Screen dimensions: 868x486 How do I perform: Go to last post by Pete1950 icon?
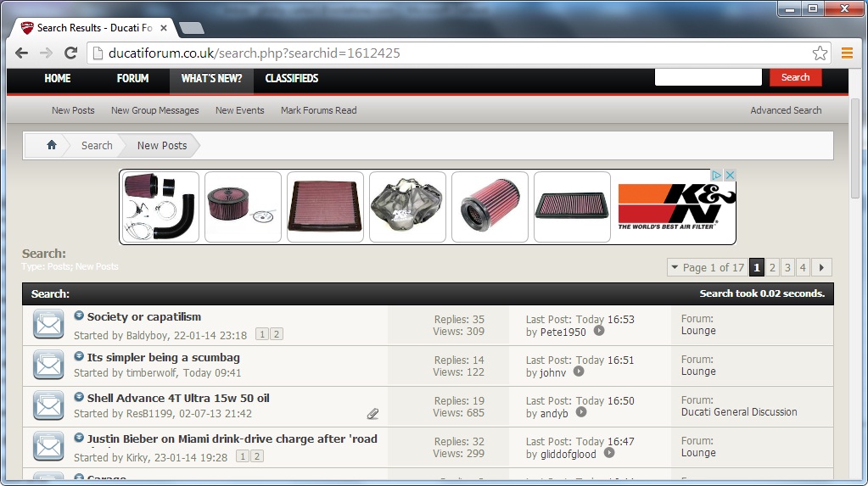(x=599, y=332)
